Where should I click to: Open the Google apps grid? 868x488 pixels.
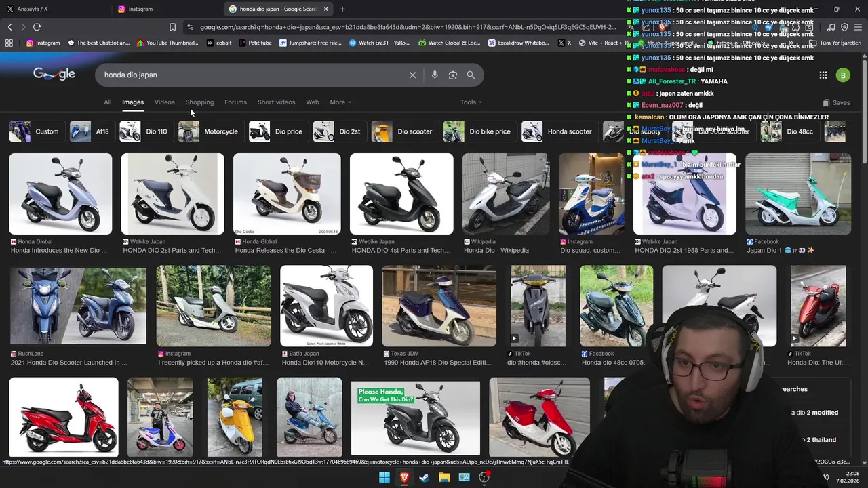tap(823, 75)
